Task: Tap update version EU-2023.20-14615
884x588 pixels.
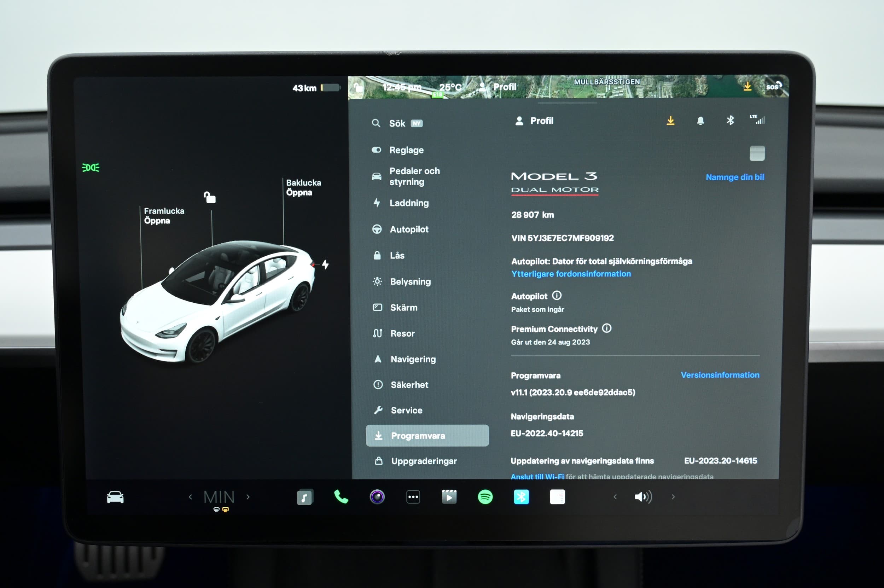Action: tap(720, 460)
